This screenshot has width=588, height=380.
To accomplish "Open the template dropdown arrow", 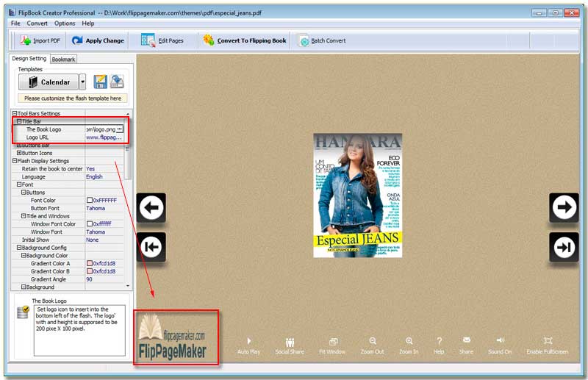I will [x=83, y=82].
